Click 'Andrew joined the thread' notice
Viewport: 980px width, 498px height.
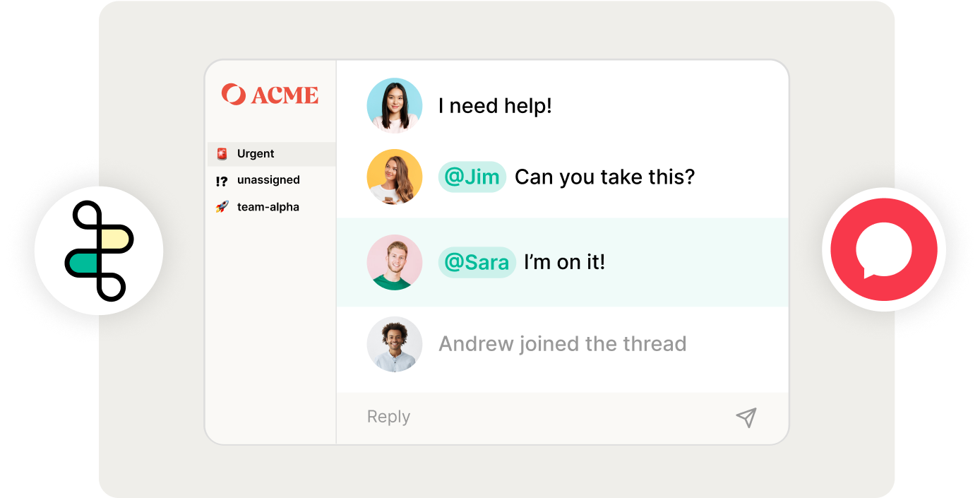(x=563, y=344)
